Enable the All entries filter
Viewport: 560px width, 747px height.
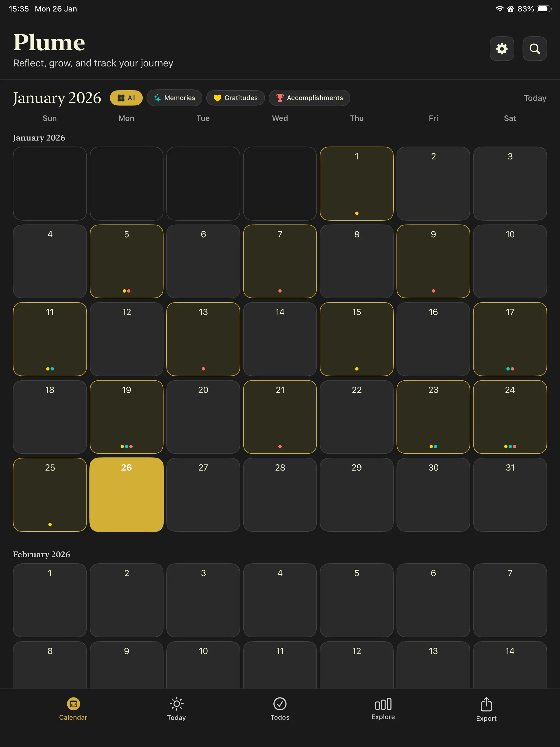point(126,98)
